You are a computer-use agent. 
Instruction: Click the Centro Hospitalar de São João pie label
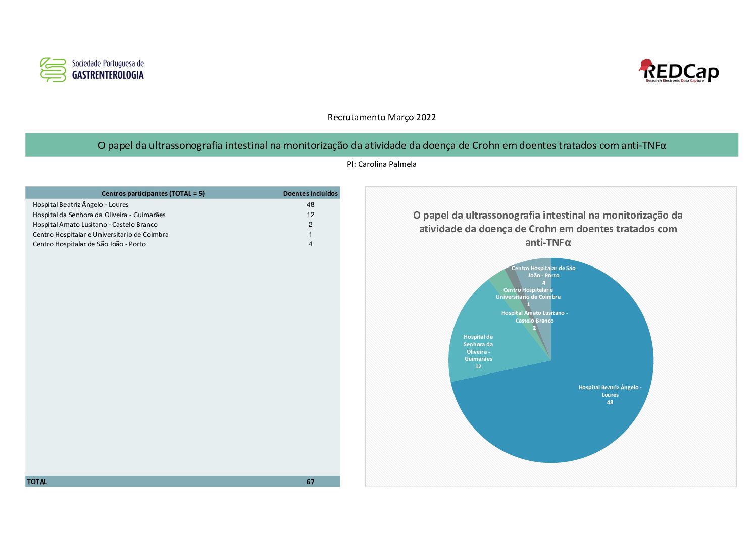pos(543,276)
